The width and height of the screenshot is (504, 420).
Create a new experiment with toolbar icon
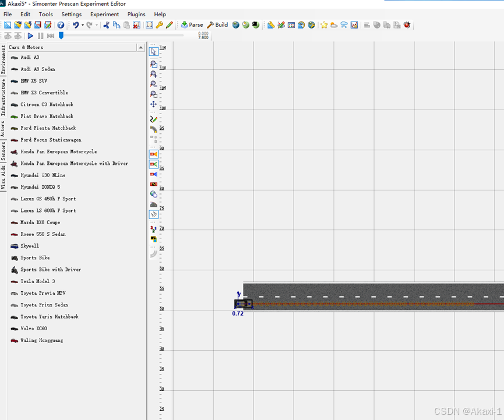point(8,24)
